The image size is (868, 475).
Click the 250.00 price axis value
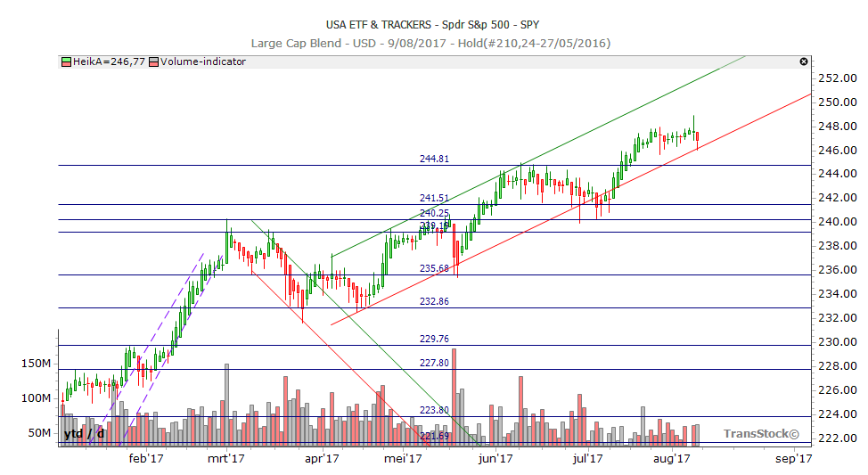click(838, 102)
